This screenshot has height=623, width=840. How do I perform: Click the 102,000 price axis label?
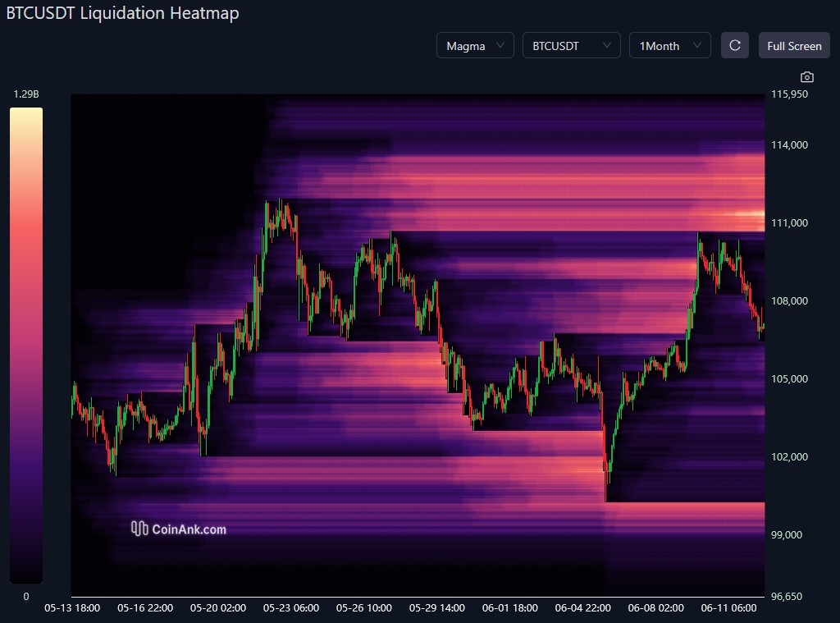pos(790,457)
